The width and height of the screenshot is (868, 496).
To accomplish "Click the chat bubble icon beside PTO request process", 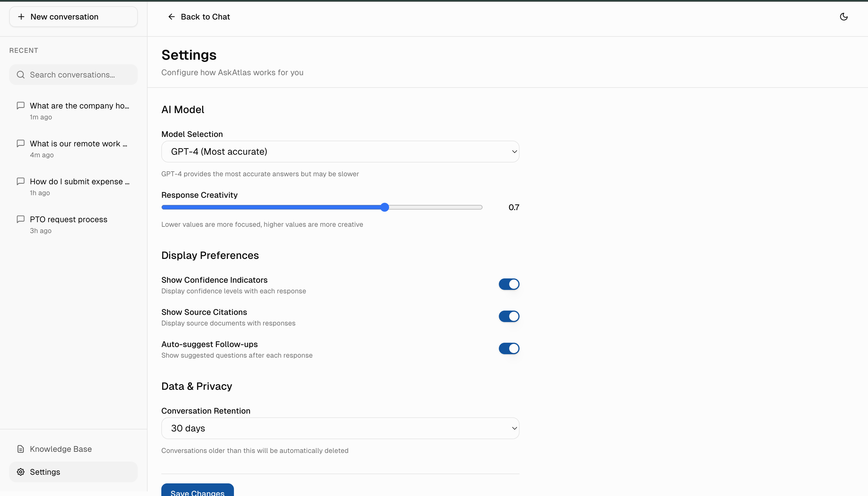I will tap(20, 219).
